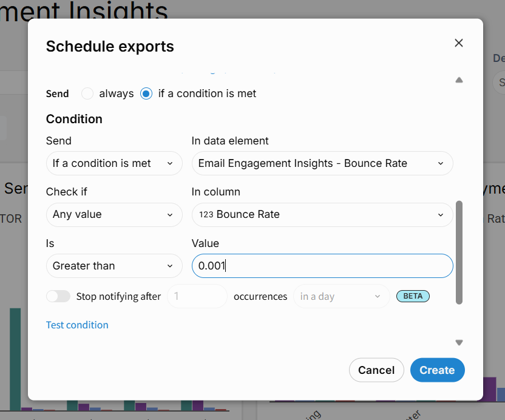Open the Is 'Greater than' dropdown

click(114, 266)
